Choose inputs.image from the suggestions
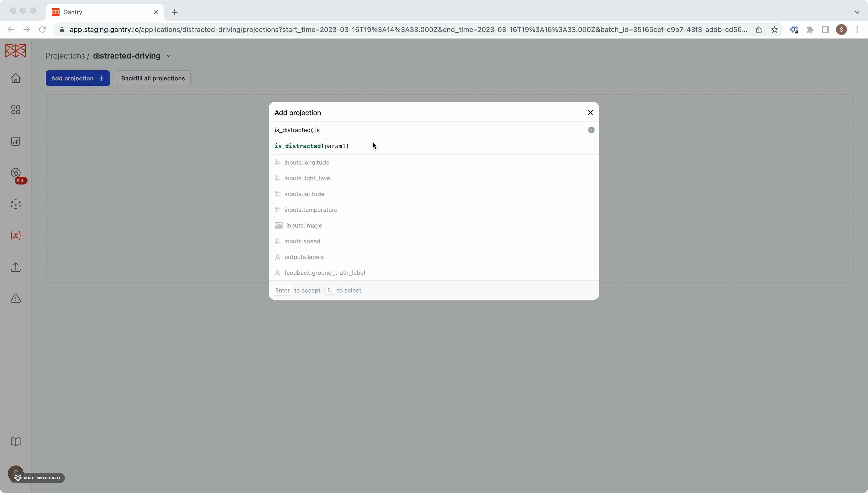This screenshot has height=493, width=868. click(x=304, y=226)
